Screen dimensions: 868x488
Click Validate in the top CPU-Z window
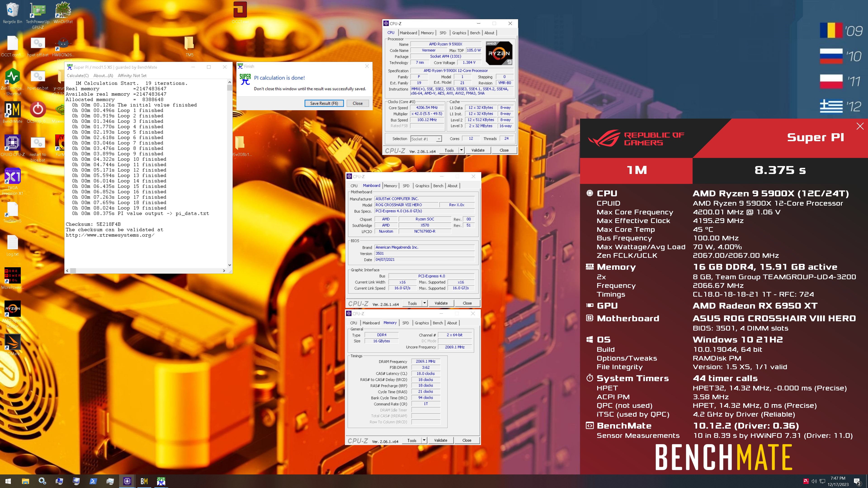pos(478,150)
